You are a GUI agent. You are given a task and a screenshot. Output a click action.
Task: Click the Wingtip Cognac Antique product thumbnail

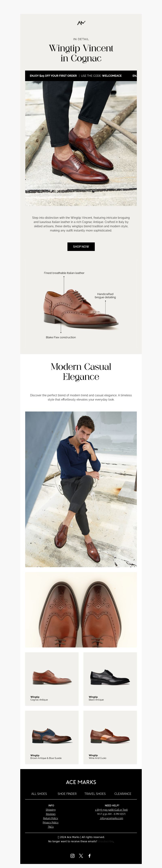tap(52, 679)
